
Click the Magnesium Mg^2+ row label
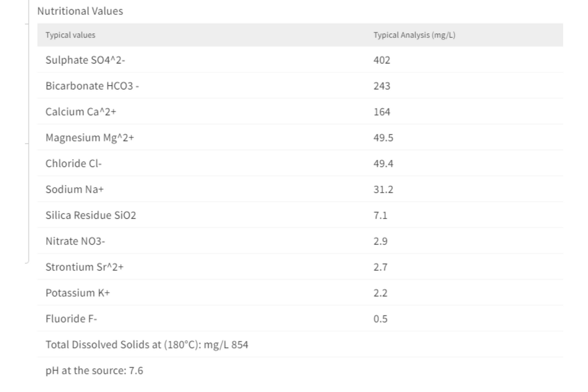click(90, 137)
